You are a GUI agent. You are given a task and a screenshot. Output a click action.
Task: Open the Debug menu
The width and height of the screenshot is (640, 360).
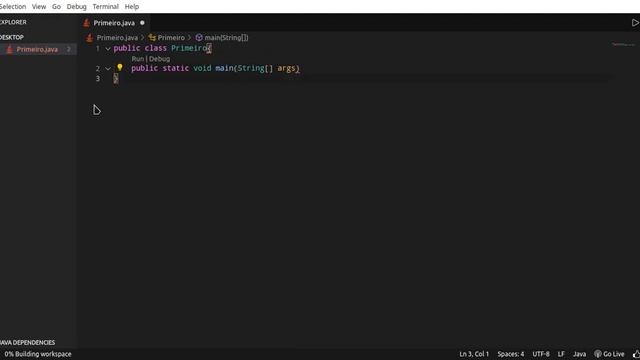76,7
